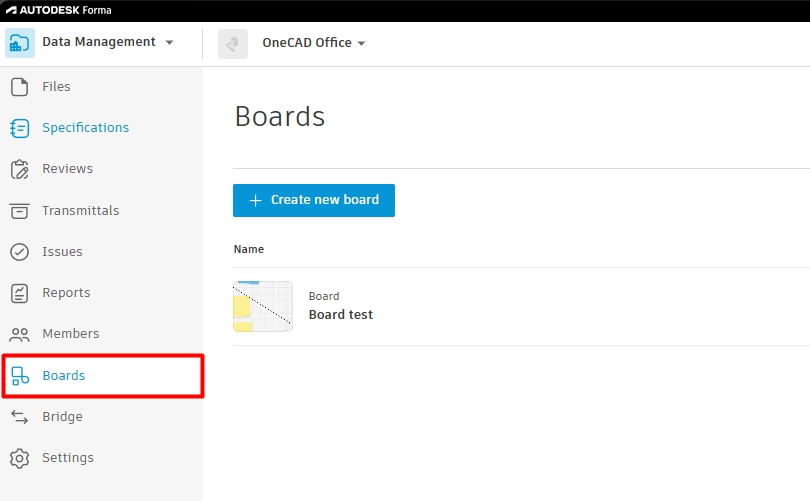Click the Bridge arrows icon
This screenshot has height=501, width=810.
(20, 417)
